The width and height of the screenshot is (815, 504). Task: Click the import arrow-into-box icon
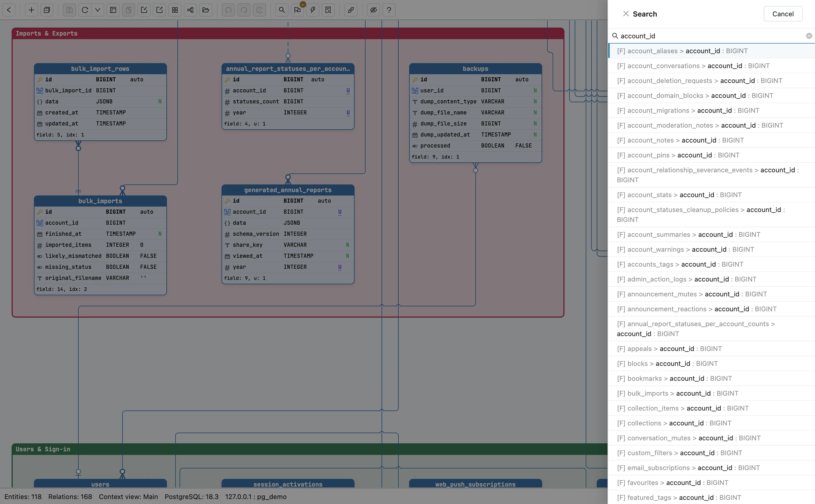(144, 10)
